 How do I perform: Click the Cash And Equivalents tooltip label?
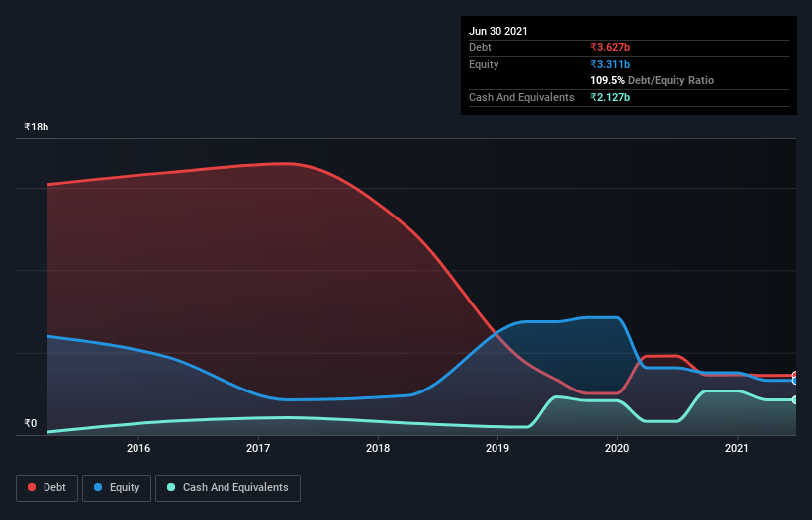(521, 97)
